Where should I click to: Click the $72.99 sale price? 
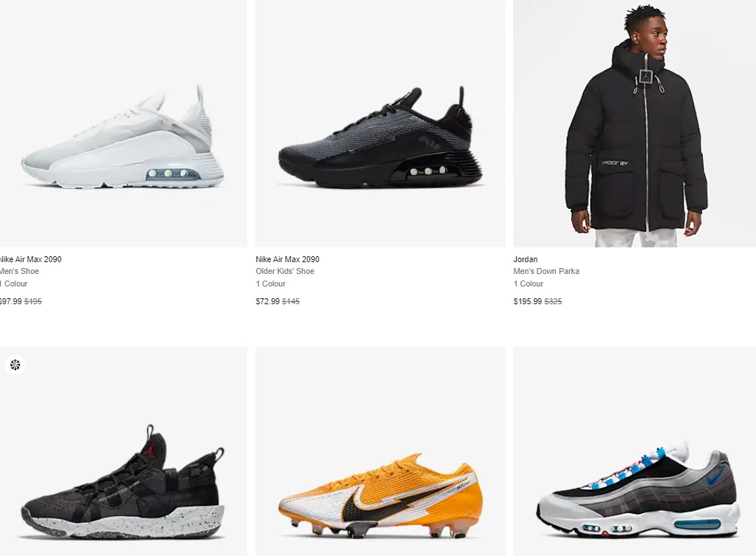pyautogui.click(x=267, y=301)
